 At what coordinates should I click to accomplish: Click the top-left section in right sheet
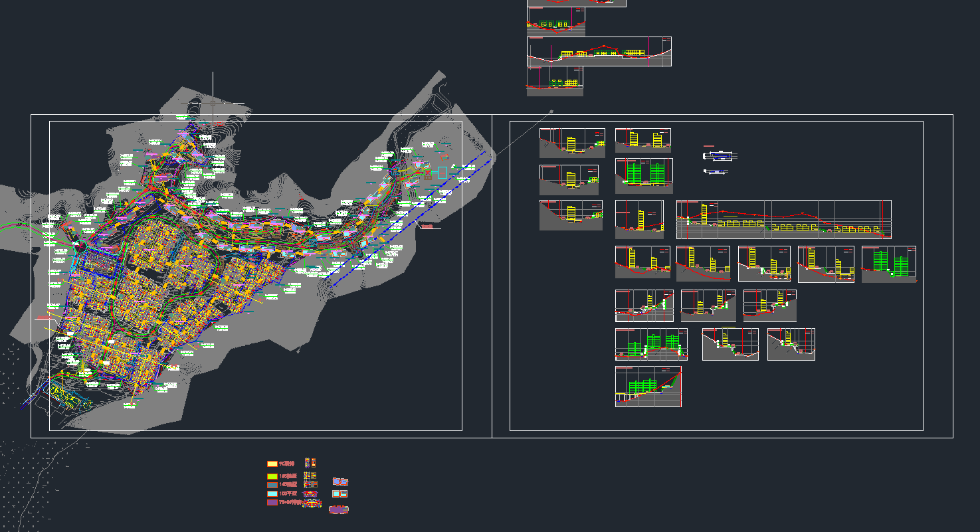tap(572, 143)
